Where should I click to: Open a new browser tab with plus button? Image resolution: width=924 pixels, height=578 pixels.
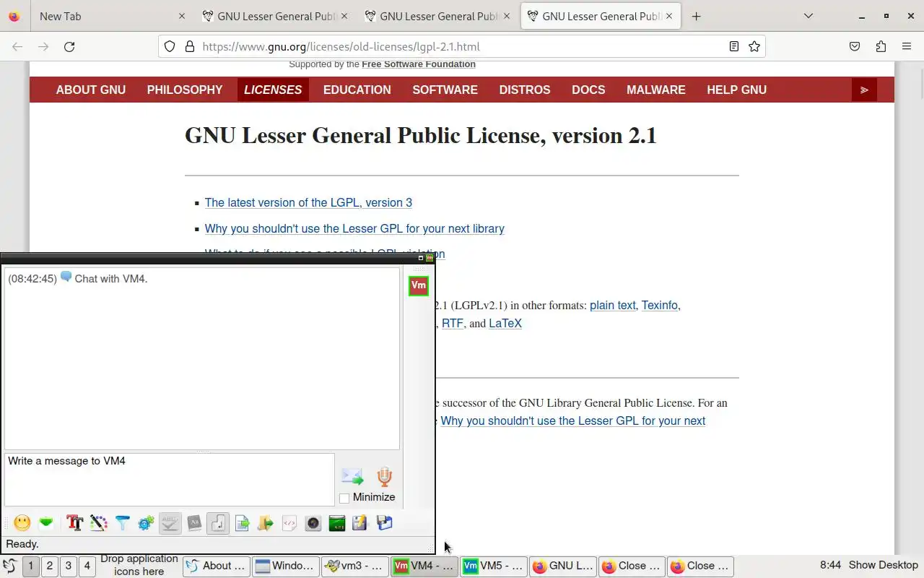point(696,16)
